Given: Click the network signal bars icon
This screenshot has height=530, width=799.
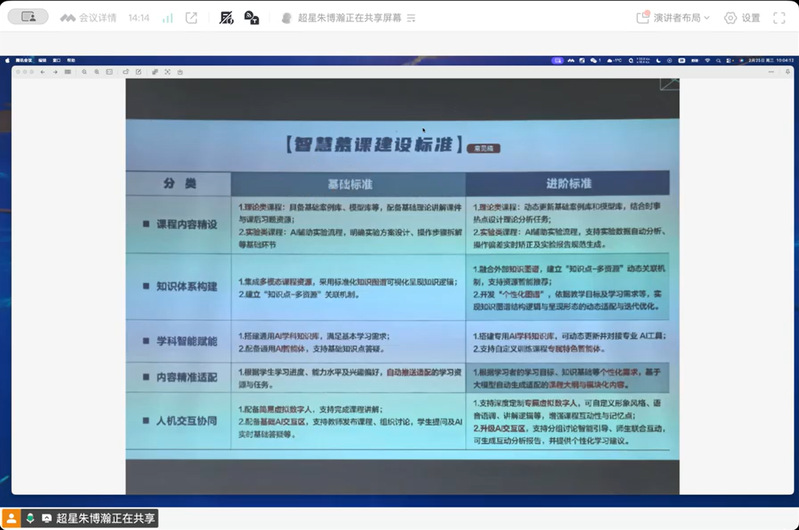Looking at the screenshot, I should [167, 18].
